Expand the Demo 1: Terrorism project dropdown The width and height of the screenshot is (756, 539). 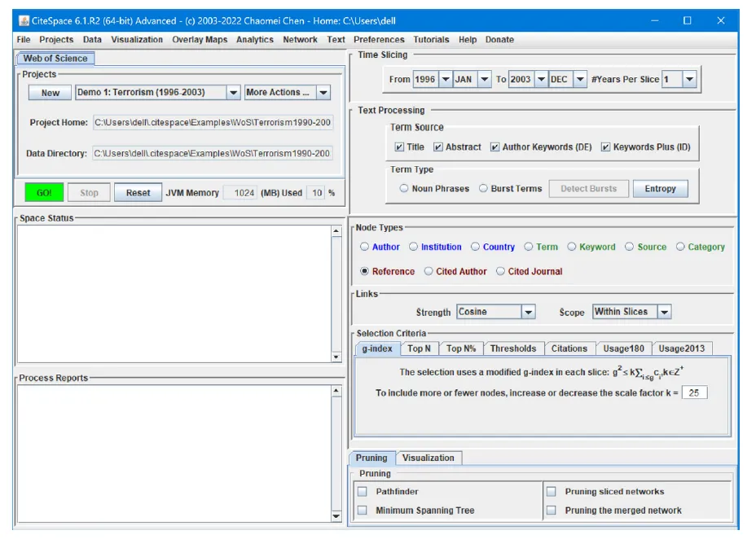pyautogui.click(x=233, y=93)
